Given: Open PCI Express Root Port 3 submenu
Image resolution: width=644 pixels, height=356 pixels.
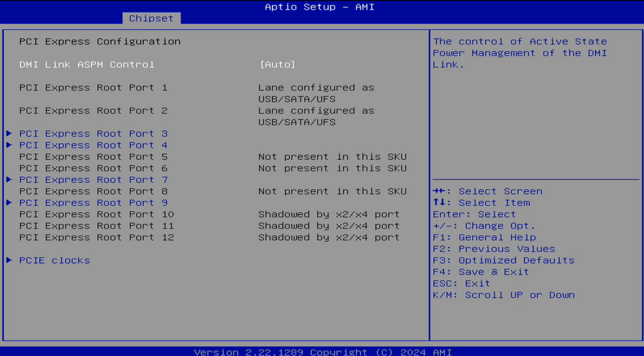Looking at the screenshot, I should pyautogui.click(x=93, y=133).
